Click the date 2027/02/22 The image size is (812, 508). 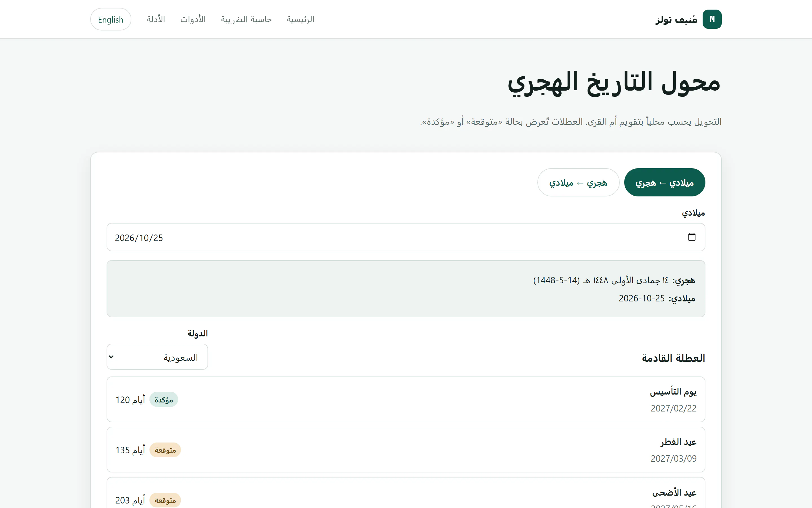[x=673, y=408]
